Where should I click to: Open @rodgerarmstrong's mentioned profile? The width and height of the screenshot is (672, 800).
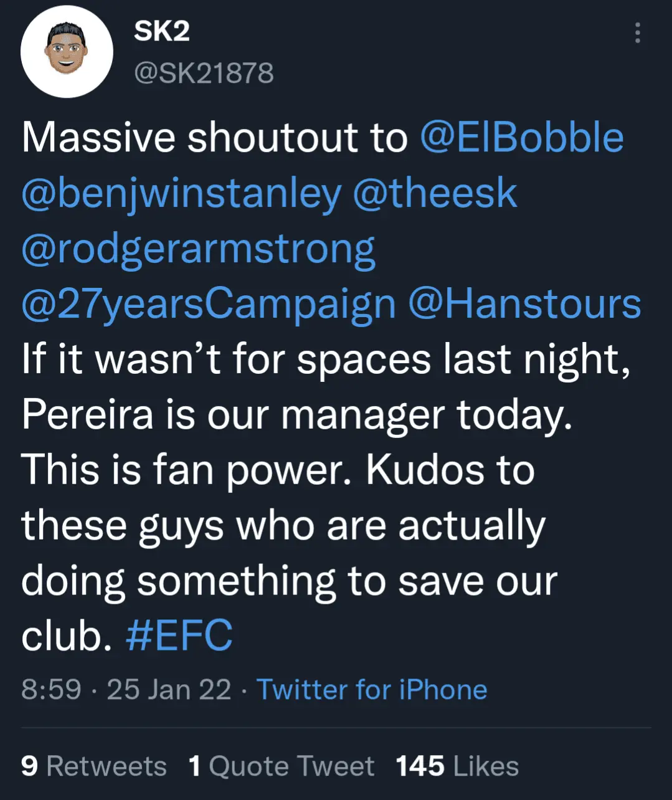[x=198, y=249]
